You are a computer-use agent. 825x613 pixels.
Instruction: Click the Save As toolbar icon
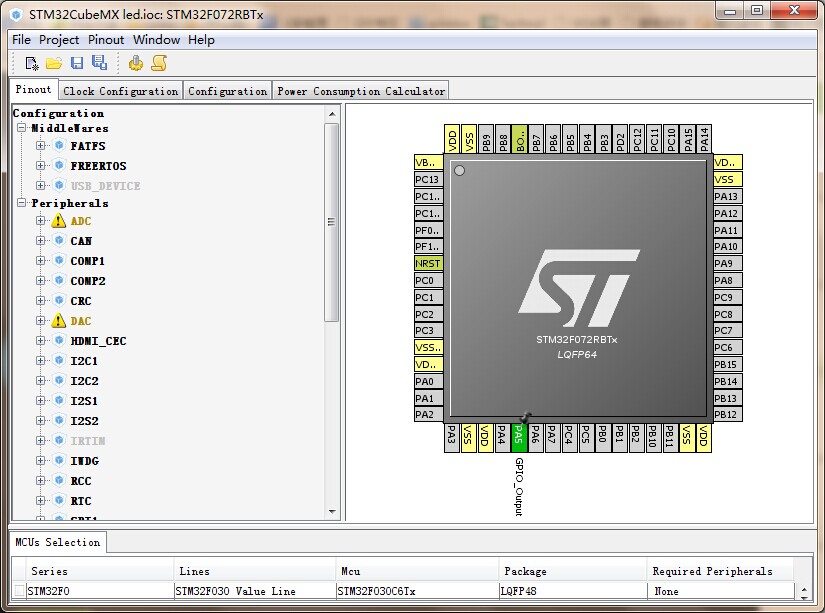99,63
